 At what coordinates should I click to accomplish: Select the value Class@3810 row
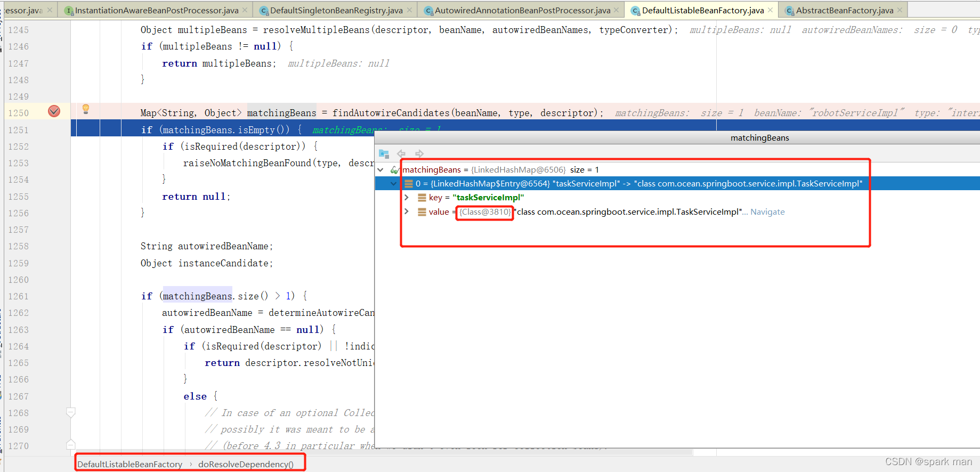[677, 212]
